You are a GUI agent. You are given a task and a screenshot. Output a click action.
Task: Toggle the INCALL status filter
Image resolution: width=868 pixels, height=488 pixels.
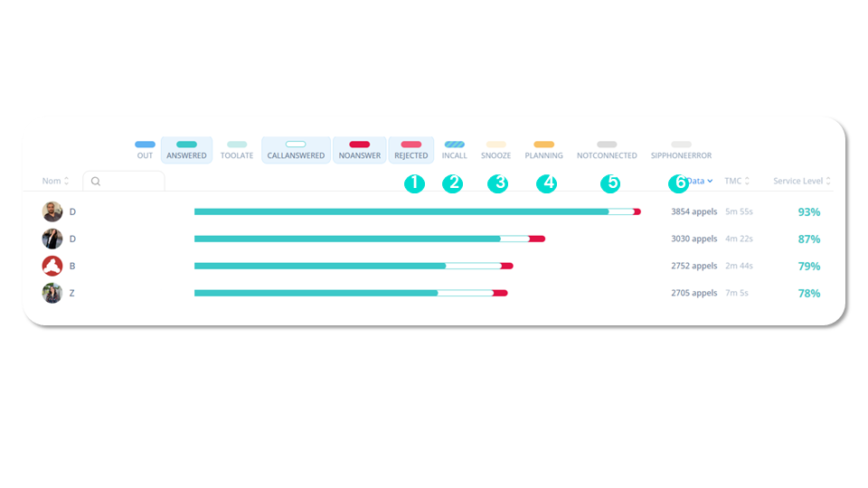tap(455, 150)
